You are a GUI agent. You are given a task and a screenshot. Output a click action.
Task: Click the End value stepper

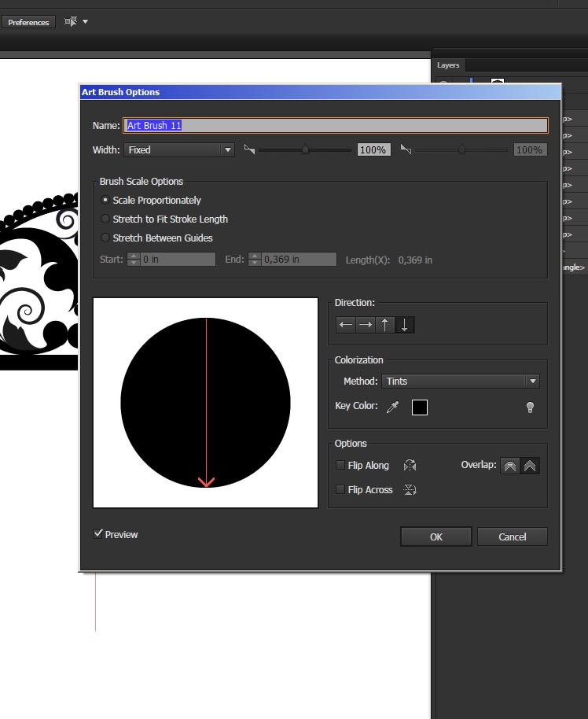click(x=255, y=259)
